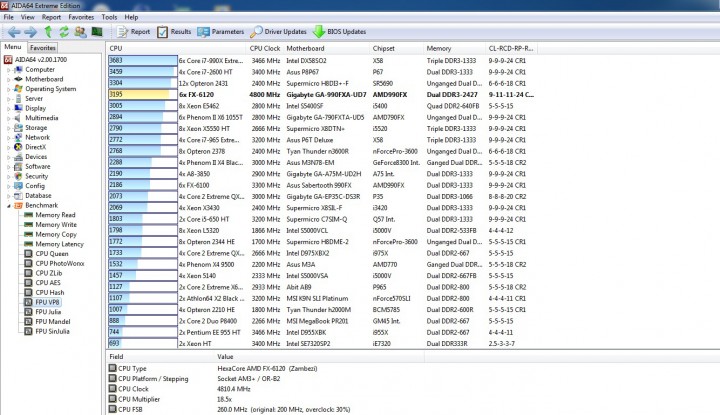Sort by the CL-RCD-RP-R... column header
Screen dimensions: 720x415
point(511,48)
